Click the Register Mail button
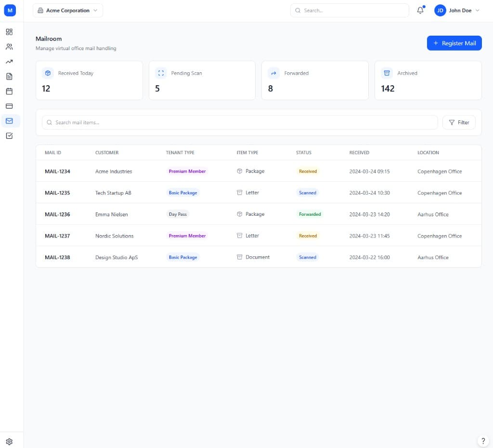Image resolution: width=493 pixels, height=448 pixels. (454, 43)
